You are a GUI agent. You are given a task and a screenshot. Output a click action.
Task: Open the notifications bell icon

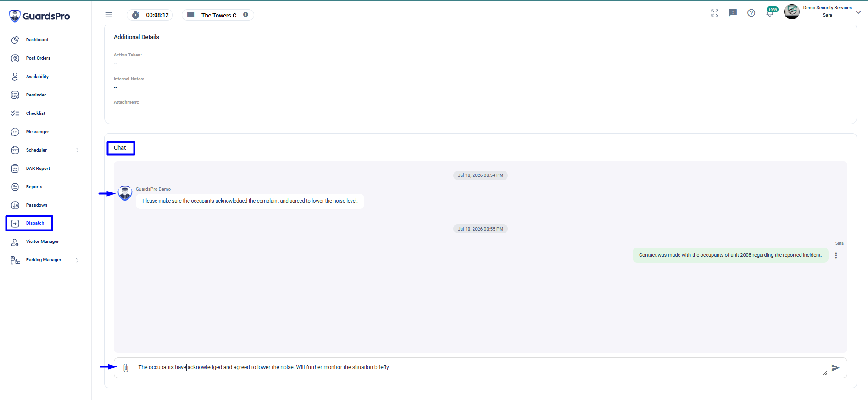pos(770,13)
